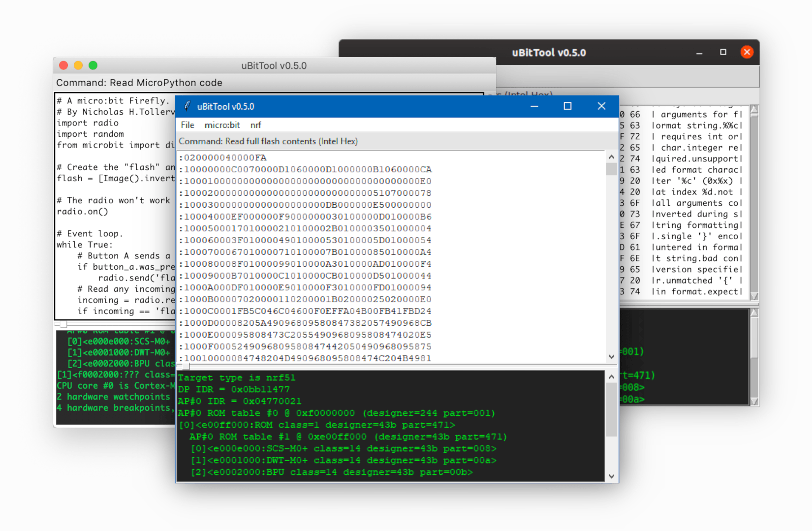Click 'import radio' line in macOS window

88,123
